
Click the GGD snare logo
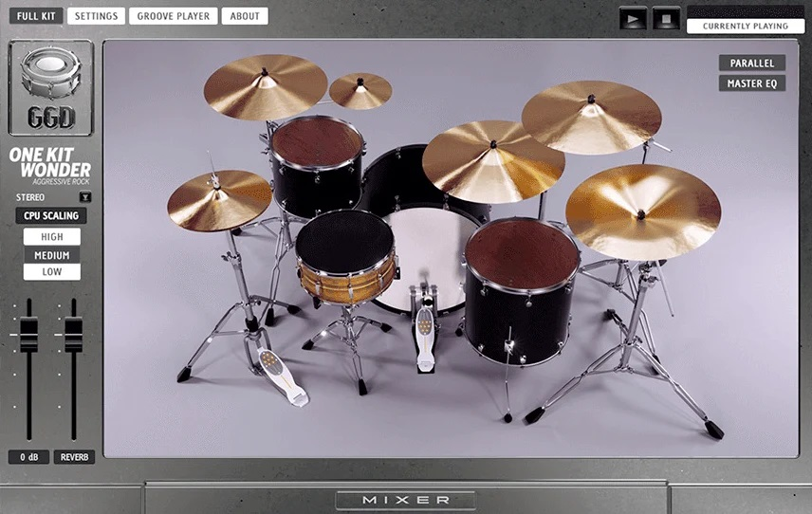pyautogui.click(x=50, y=87)
